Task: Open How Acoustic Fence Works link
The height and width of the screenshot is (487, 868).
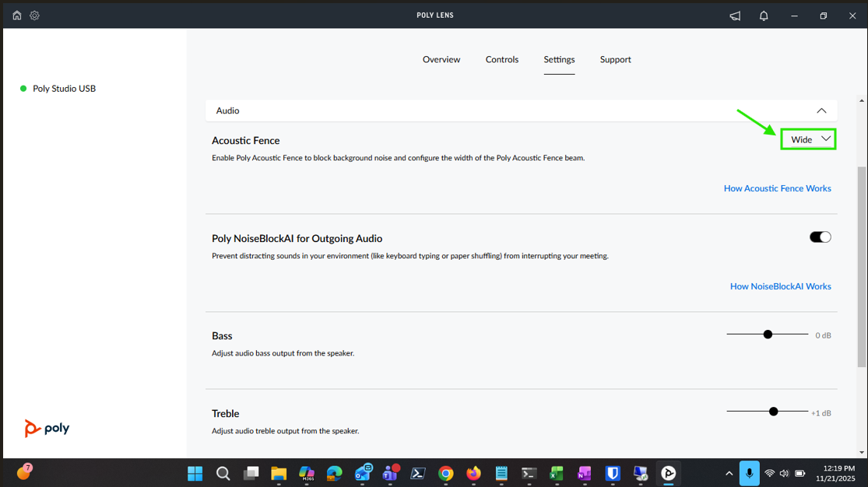Action: coord(777,188)
